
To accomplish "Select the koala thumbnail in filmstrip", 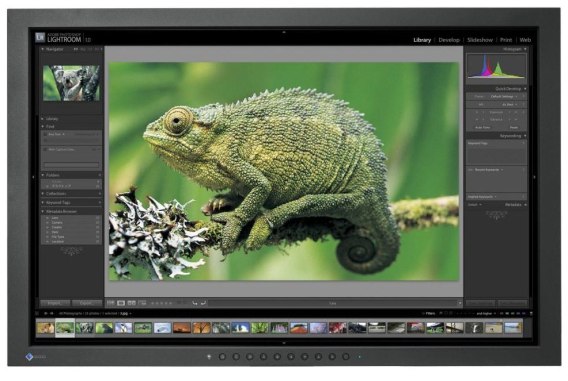I will point(85,328).
